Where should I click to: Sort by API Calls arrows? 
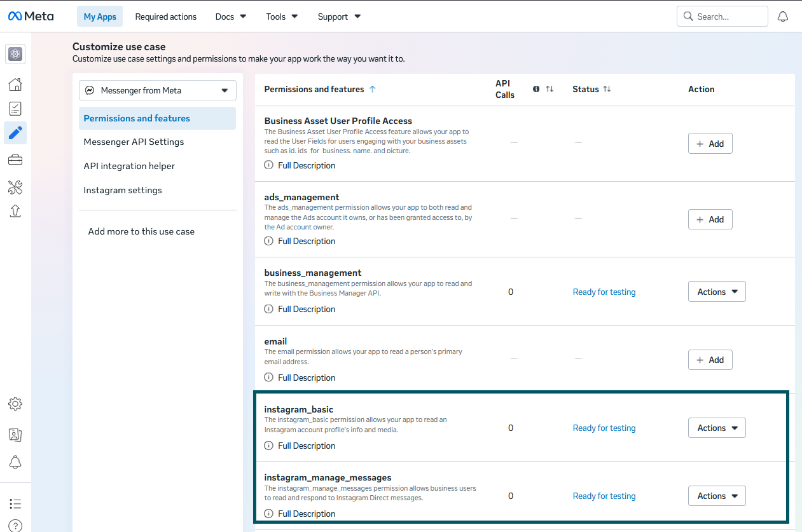point(550,89)
